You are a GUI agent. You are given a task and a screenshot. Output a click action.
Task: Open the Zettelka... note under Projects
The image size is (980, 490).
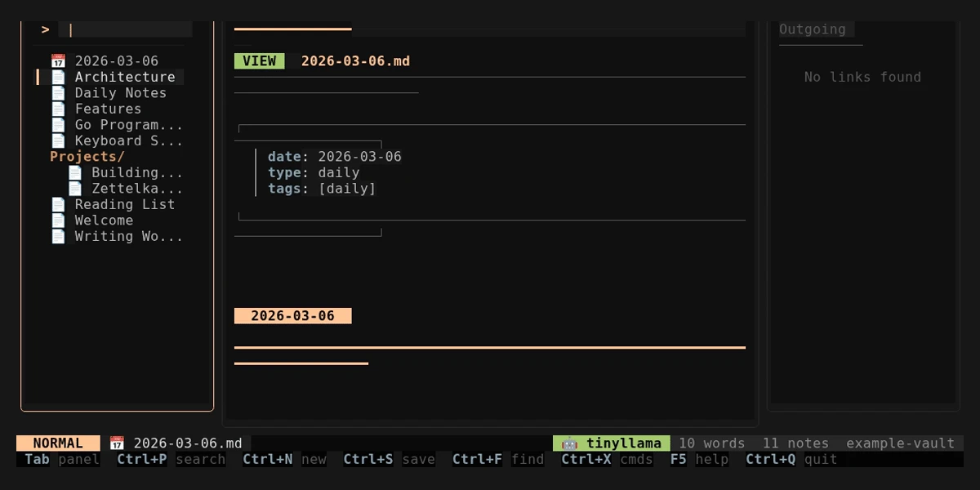tap(137, 189)
